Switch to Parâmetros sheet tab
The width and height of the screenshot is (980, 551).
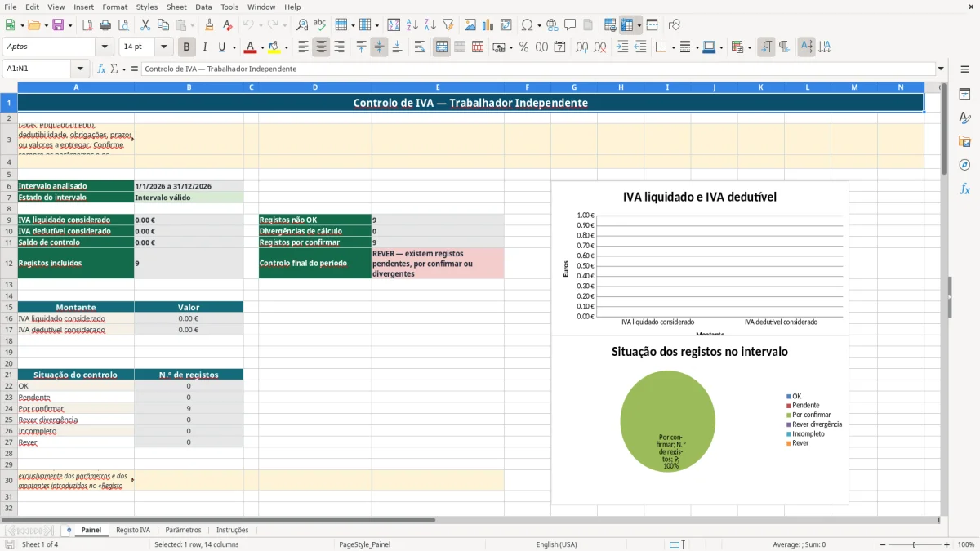pyautogui.click(x=183, y=530)
